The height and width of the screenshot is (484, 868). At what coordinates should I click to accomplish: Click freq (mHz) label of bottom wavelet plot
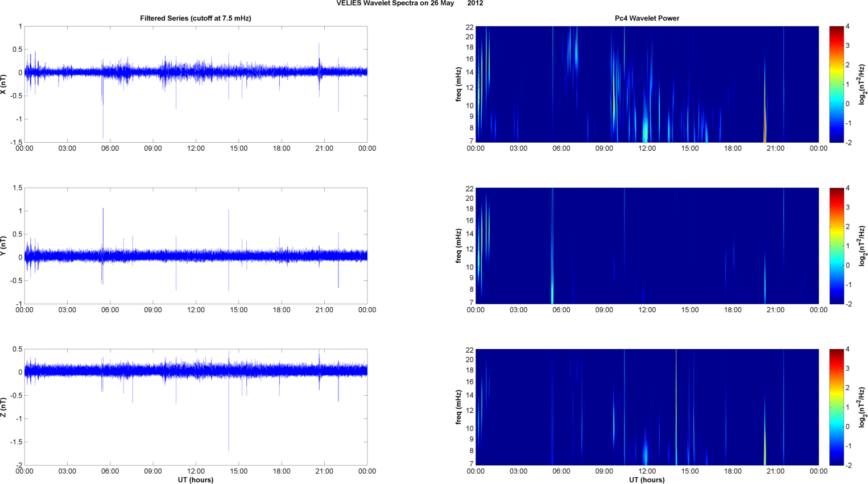click(x=458, y=407)
